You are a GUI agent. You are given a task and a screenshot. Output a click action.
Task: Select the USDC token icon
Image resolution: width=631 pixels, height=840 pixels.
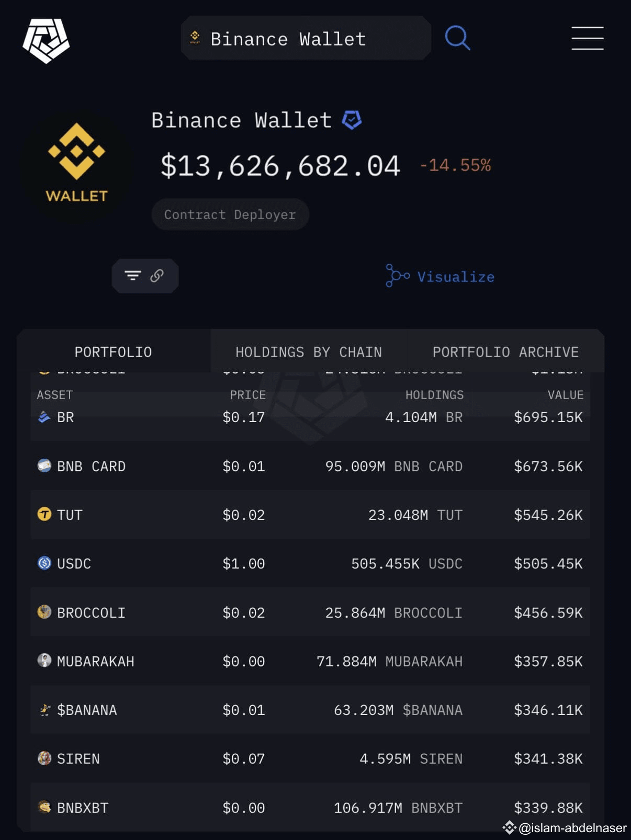coord(43,563)
